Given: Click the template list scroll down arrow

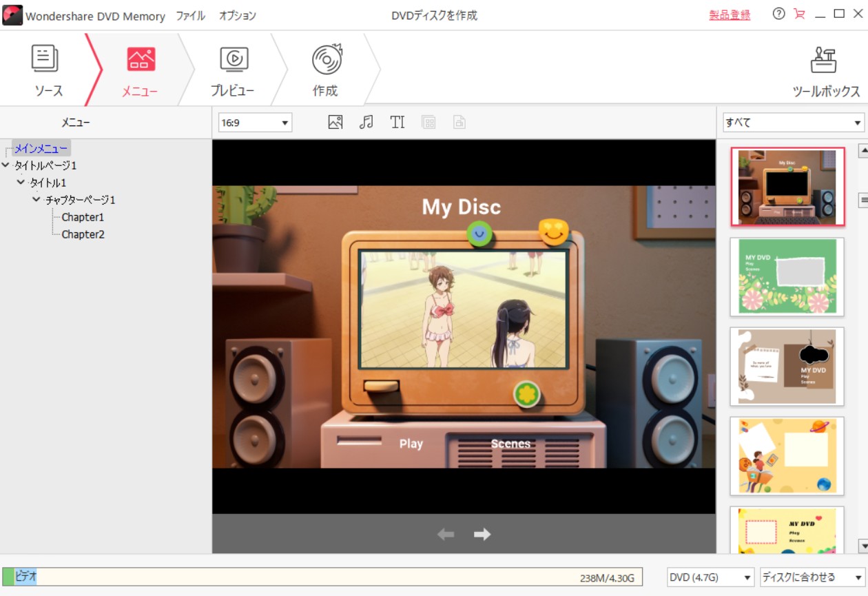Looking at the screenshot, I should (863, 546).
